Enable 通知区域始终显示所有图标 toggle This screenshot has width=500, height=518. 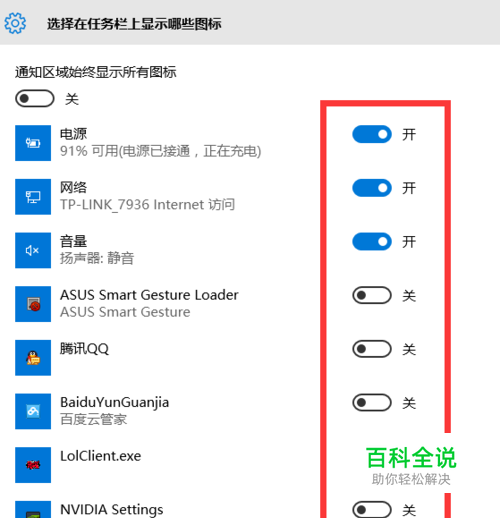coord(35,98)
